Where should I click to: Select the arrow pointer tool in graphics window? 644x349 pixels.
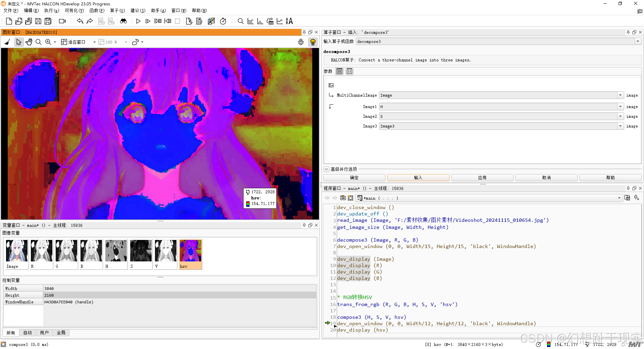pyautogui.click(x=19, y=42)
